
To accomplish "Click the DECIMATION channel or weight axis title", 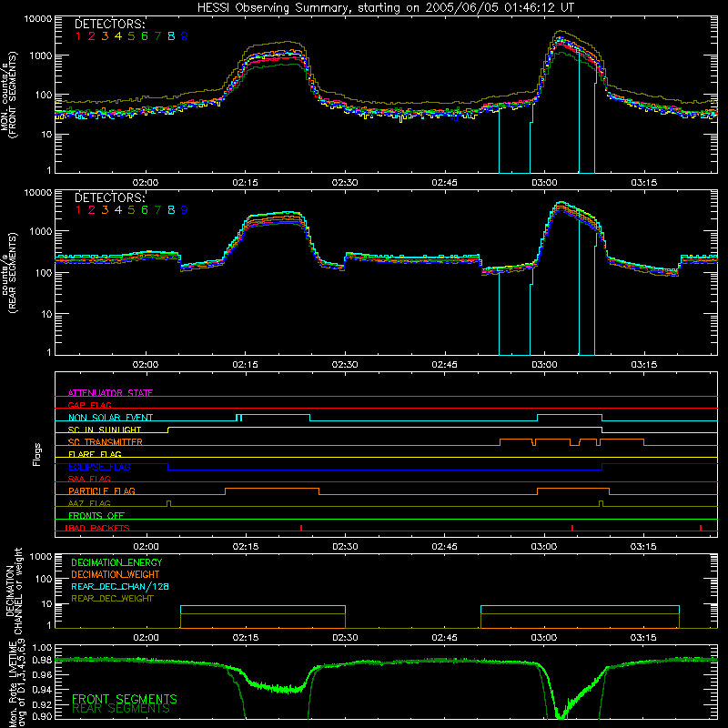I will 14,591.
